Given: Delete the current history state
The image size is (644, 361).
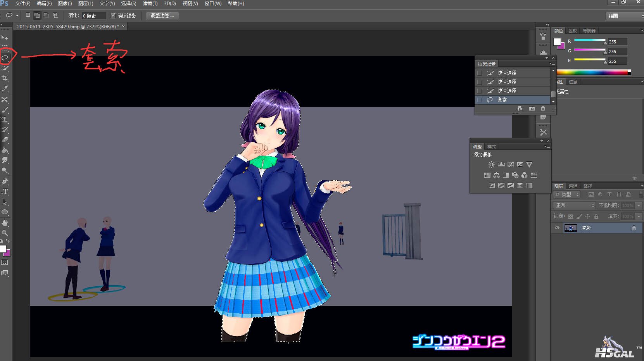Looking at the screenshot, I should click(x=543, y=109).
